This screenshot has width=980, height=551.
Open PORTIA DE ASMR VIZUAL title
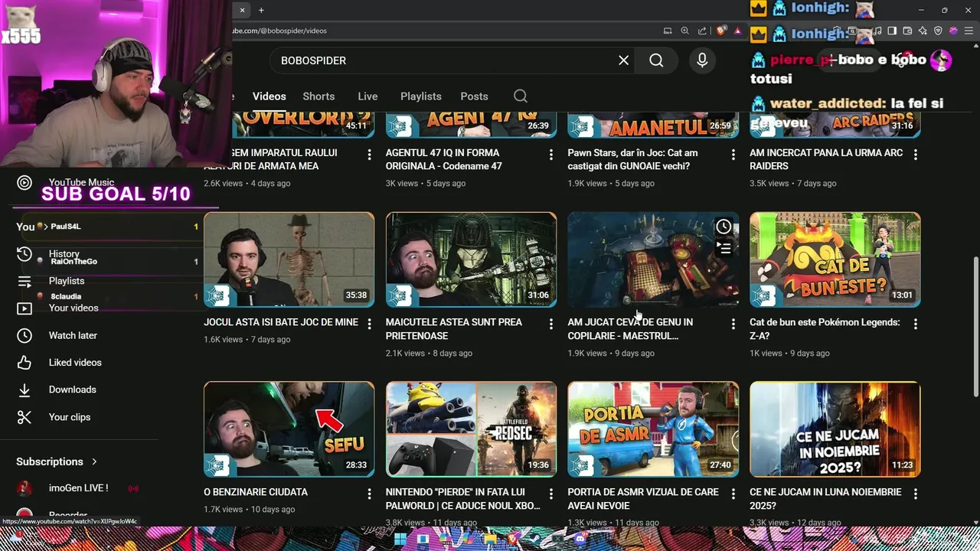pyautogui.click(x=642, y=499)
